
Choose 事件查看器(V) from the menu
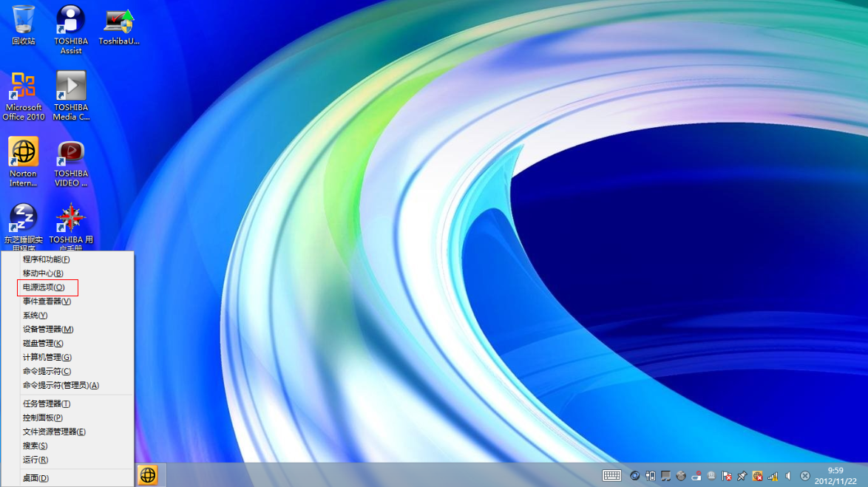pyautogui.click(x=67, y=301)
